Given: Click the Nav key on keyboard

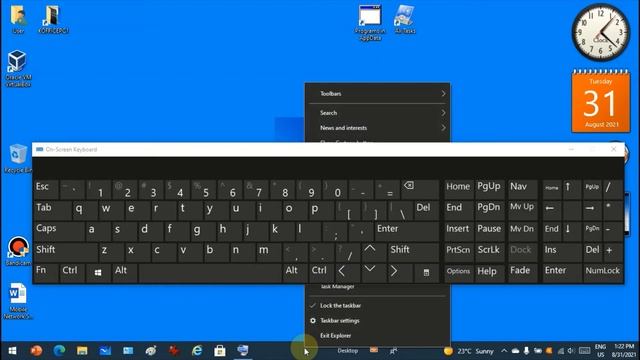Looking at the screenshot, I should 522,189.
